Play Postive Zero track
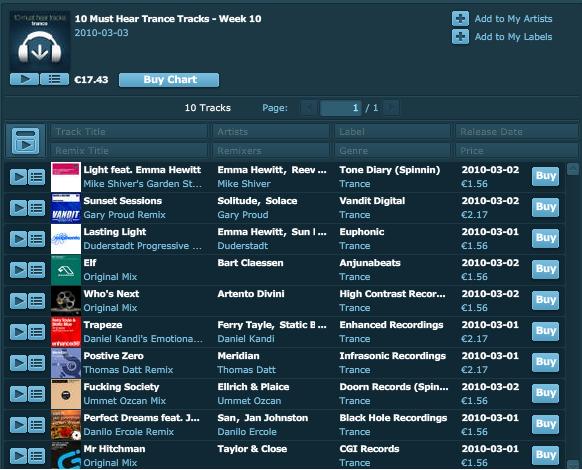582x470 pixels. click(x=18, y=363)
